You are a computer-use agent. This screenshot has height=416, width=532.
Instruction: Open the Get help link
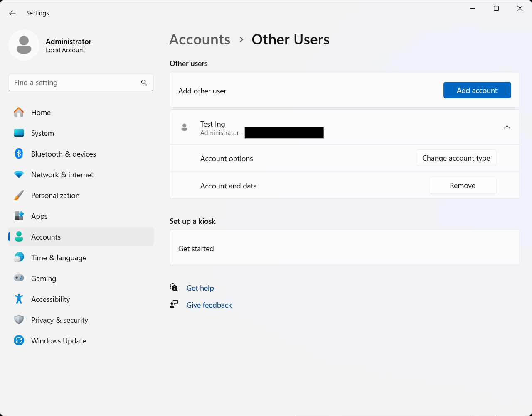pyautogui.click(x=200, y=288)
